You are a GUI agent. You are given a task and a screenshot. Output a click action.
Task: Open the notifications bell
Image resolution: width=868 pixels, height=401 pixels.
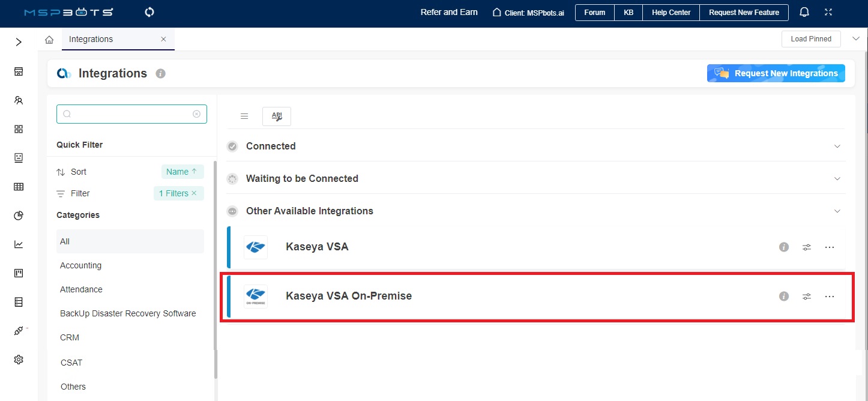pyautogui.click(x=804, y=12)
